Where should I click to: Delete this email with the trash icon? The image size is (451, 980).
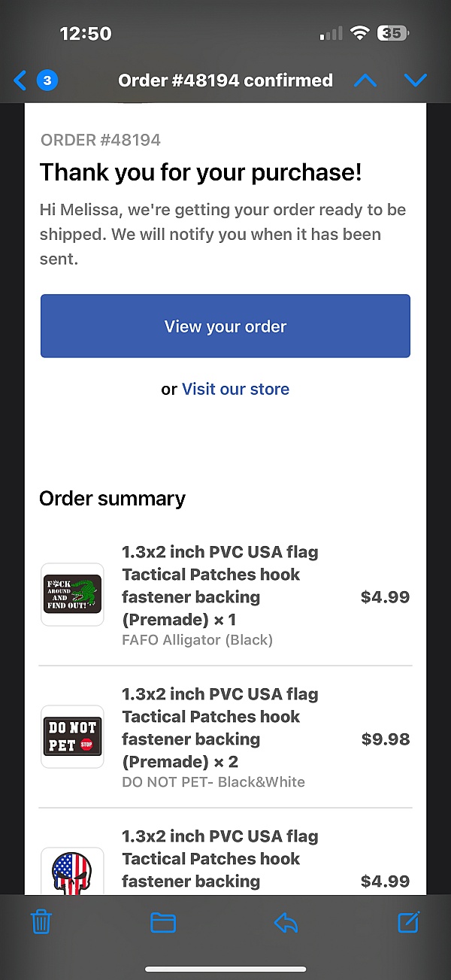pos(42,921)
